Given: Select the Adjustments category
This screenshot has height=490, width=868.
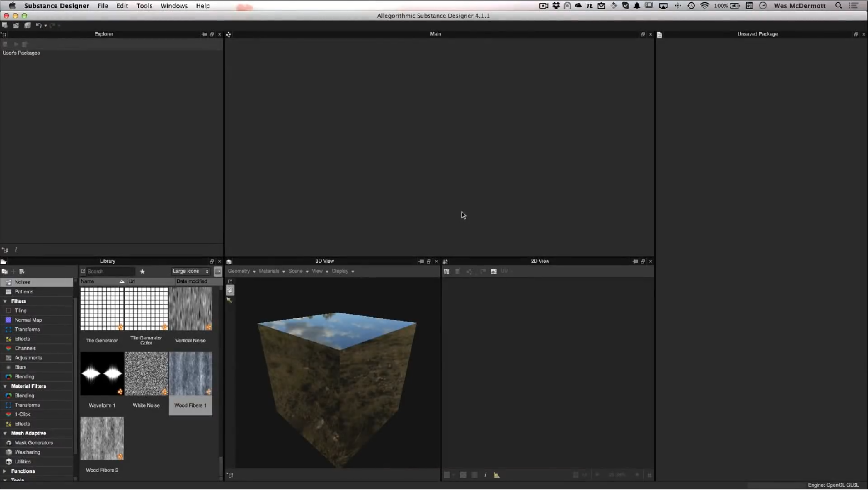Looking at the screenshot, I should [x=37, y=358].
